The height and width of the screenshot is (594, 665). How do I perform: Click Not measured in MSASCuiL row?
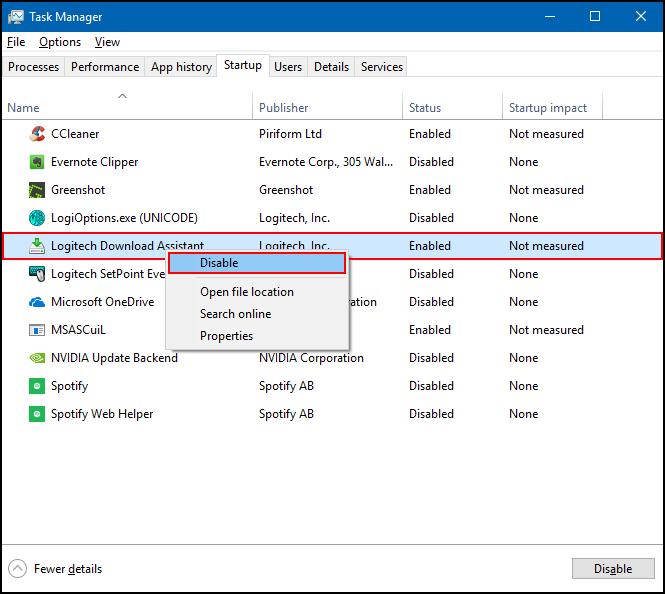click(546, 330)
